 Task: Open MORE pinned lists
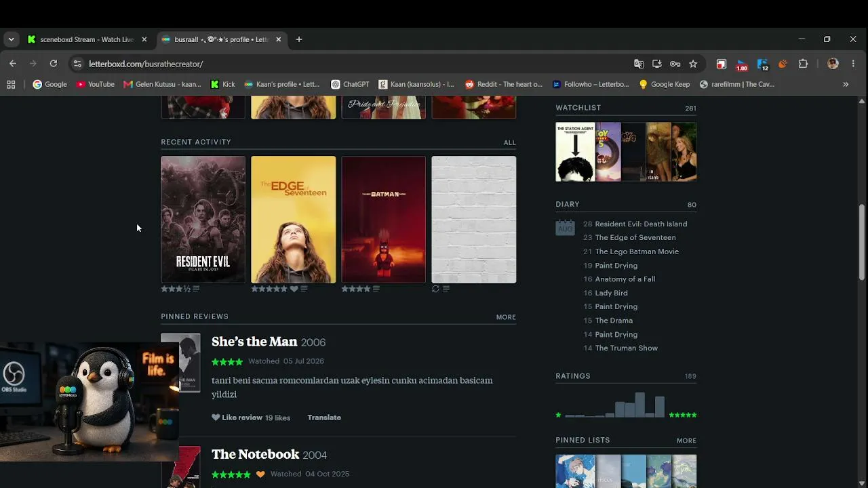coord(686,441)
